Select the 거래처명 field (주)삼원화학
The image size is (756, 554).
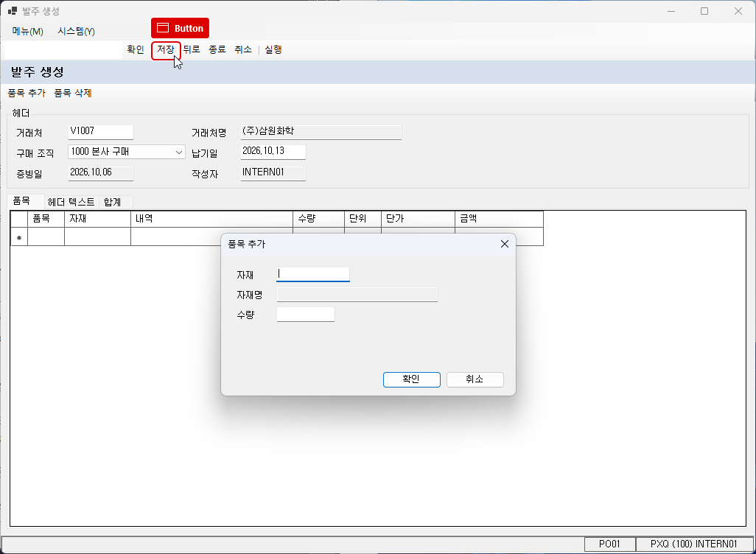pyautogui.click(x=321, y=132)
